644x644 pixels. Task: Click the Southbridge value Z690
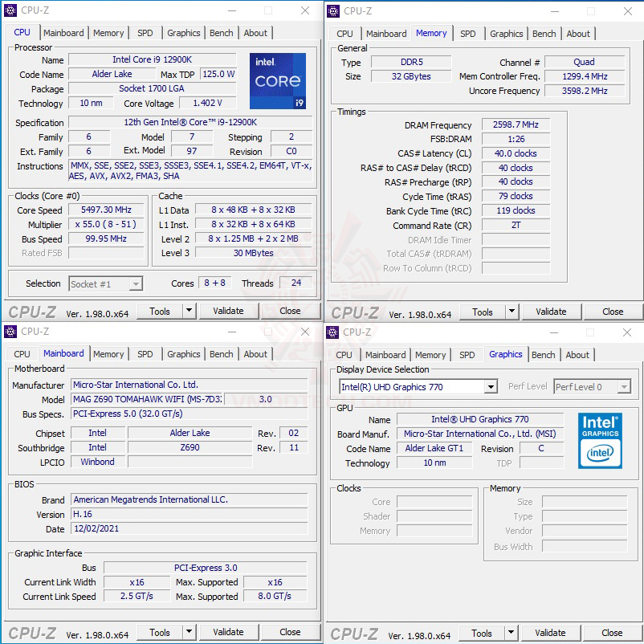pos(190,447)
